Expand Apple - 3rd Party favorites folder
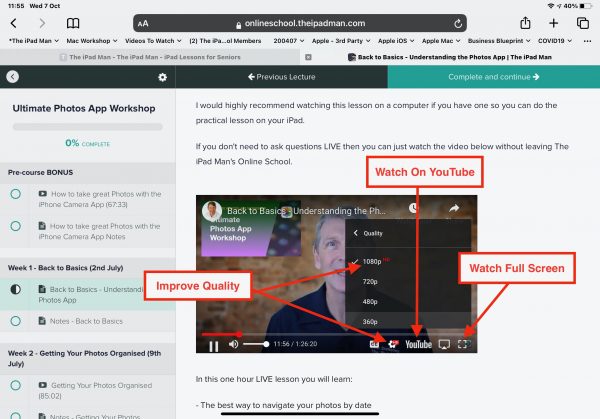 tap(341, 41)
